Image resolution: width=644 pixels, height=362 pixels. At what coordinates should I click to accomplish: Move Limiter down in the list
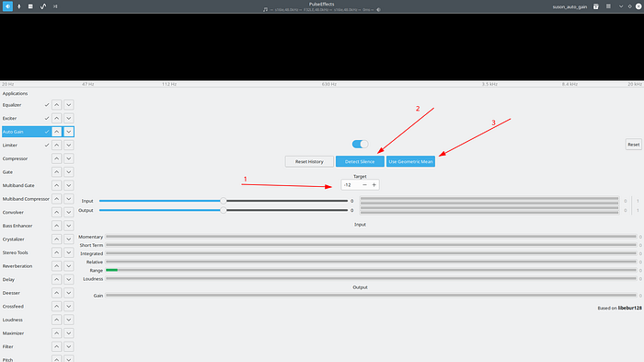(x=69, y=146)
